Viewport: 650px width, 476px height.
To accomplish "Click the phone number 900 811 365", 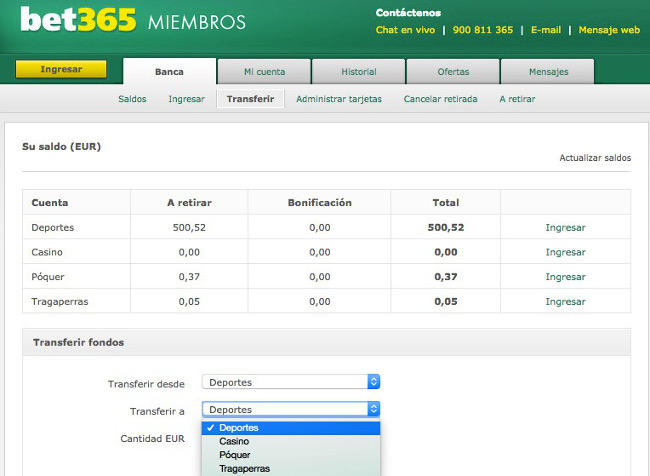I will point(483,30).
